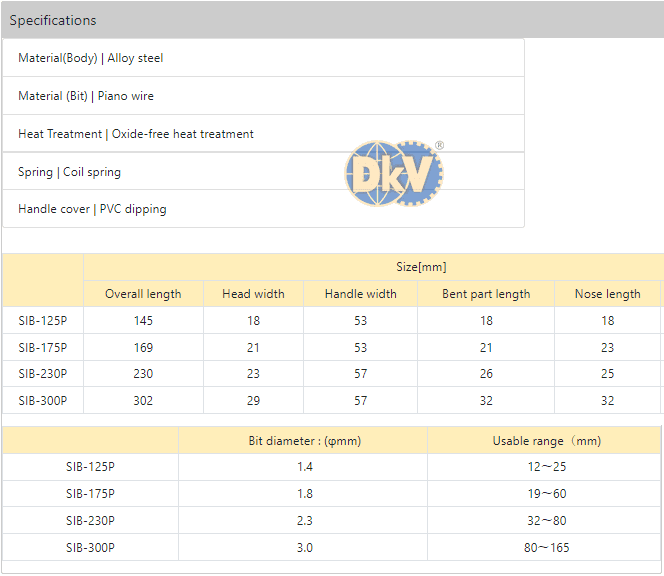664x576 pixels.
Task: Select the Material (Bit) Piano wire row
Action: [x=86, y=96]
